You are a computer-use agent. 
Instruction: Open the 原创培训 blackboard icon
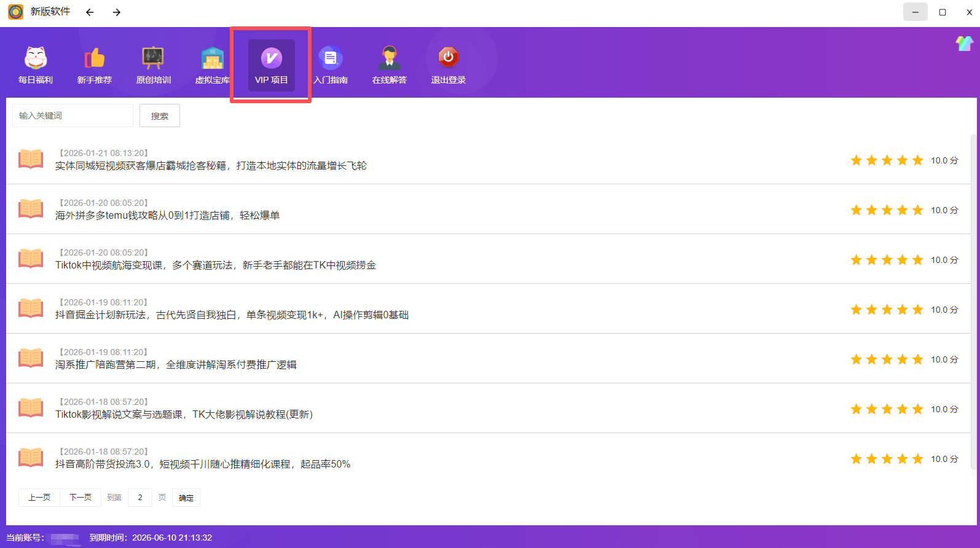(x=153, y=58)
